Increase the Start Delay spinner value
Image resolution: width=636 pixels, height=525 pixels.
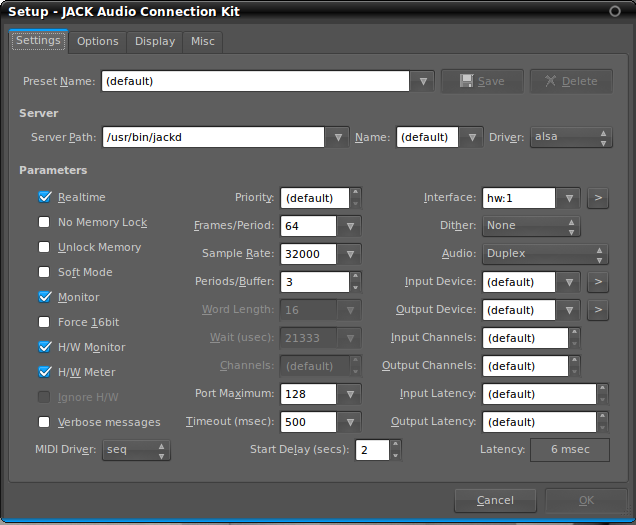(x=397, y=445)
